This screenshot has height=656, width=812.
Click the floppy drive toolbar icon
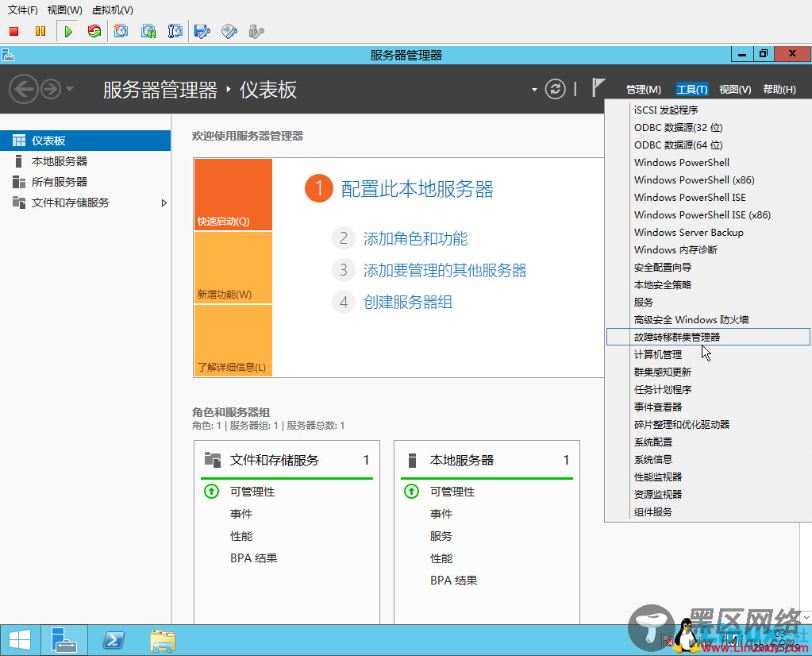click(x=202, y=32)
